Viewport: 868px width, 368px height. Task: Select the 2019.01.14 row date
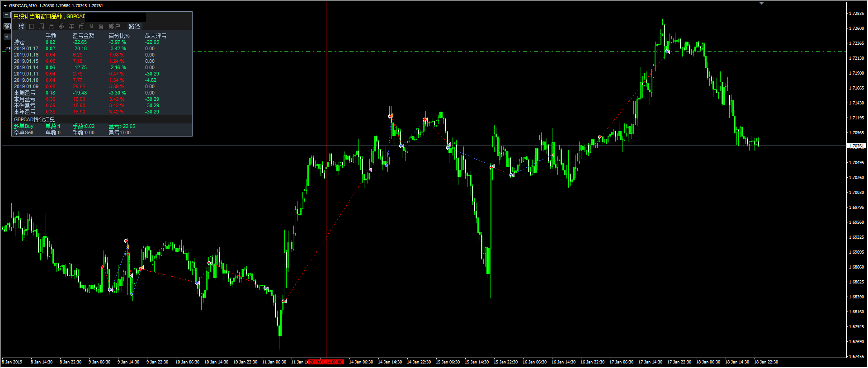pyautogui.click(x=26, y=67)
